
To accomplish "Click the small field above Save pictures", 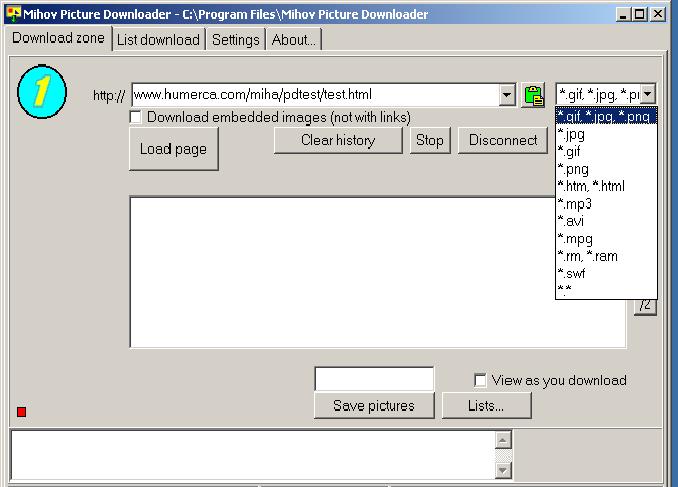I will coord(374,379).
